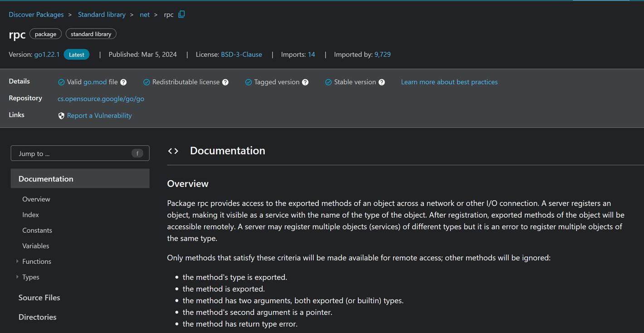Open the cs.opensource.google/go/go repository link

point(101,98)
